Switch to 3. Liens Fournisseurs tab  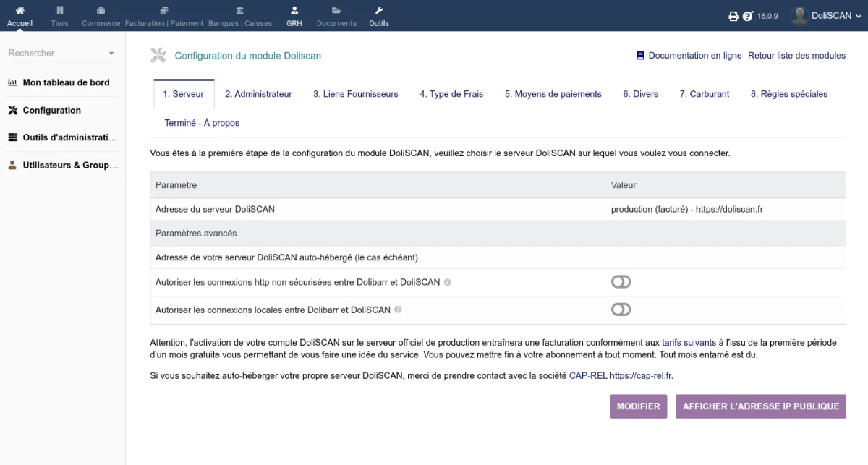(356, 94)
